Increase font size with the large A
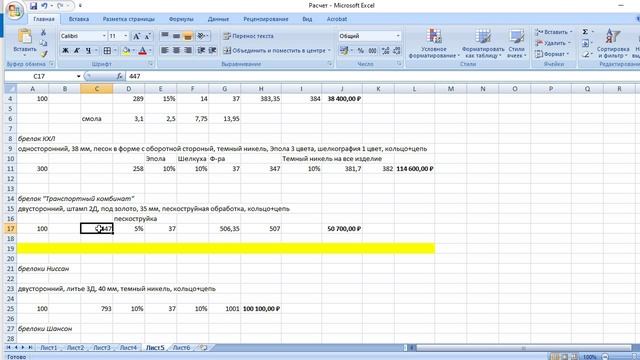The width and height of the screenshot is (640, 360). click(x=137, y=36)
